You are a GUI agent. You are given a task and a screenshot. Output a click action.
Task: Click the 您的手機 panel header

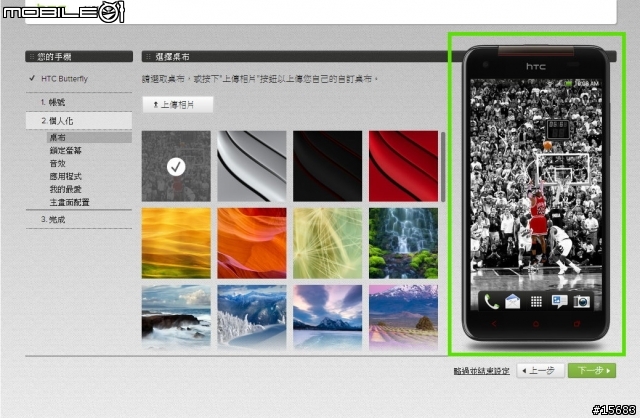click(79, 56)
